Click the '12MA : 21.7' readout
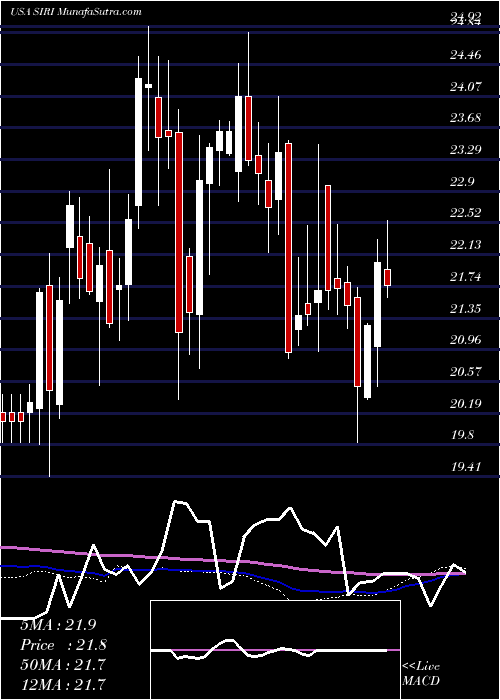The image size is (500, 700). pos(63,683)
